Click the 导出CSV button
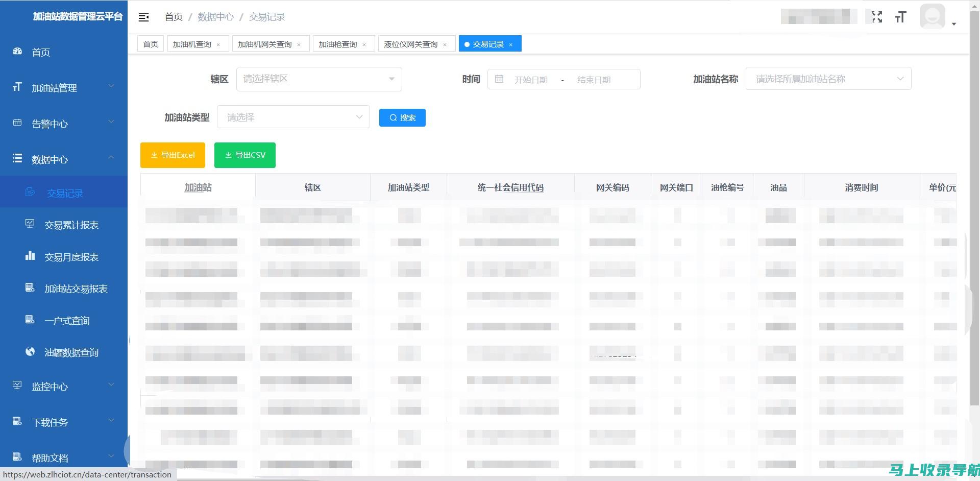 coord(245,155)
